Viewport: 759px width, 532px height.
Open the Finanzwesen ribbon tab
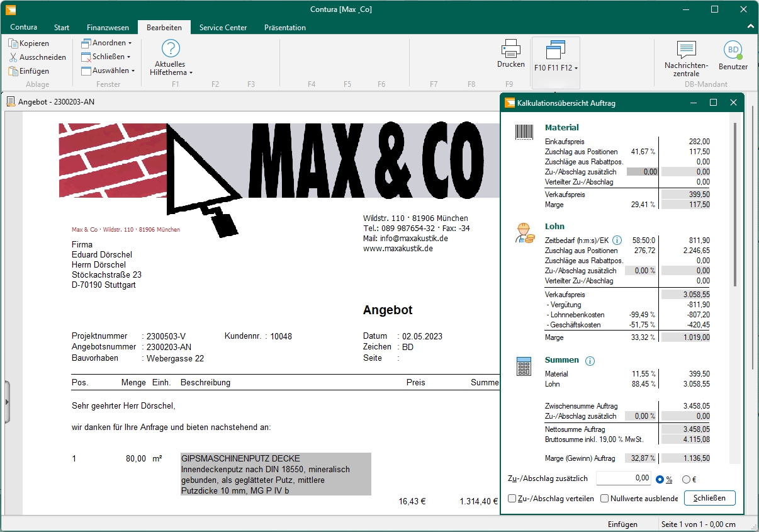108,28
